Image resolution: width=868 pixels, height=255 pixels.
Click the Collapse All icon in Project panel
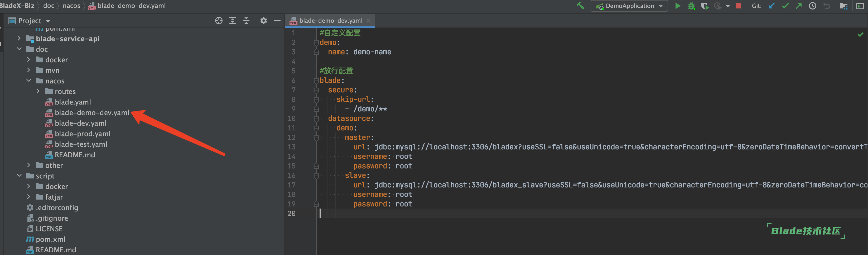pos(246,21)
